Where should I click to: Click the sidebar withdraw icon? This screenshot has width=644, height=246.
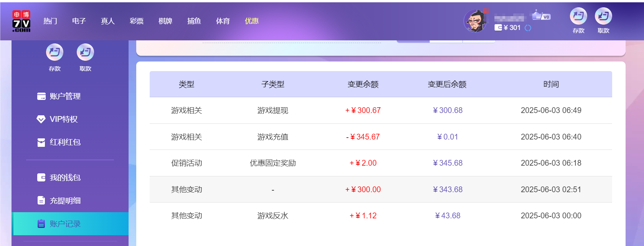[x=85, y=52]
